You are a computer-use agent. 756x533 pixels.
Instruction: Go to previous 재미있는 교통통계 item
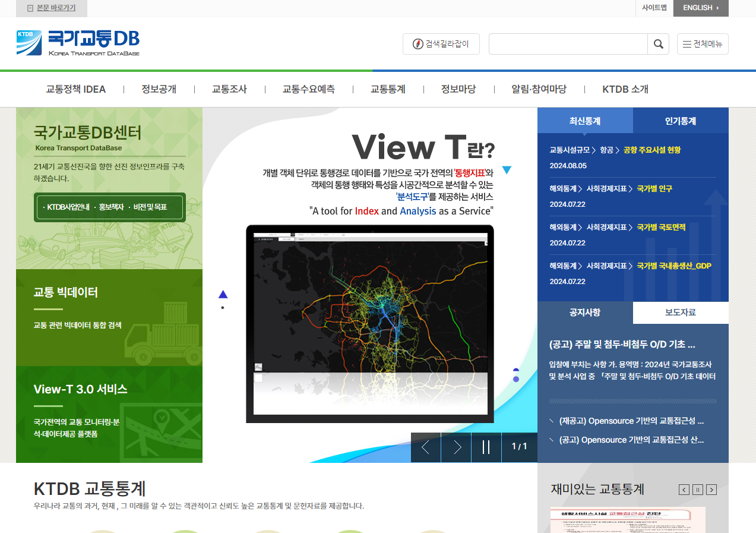coord(684,490)
